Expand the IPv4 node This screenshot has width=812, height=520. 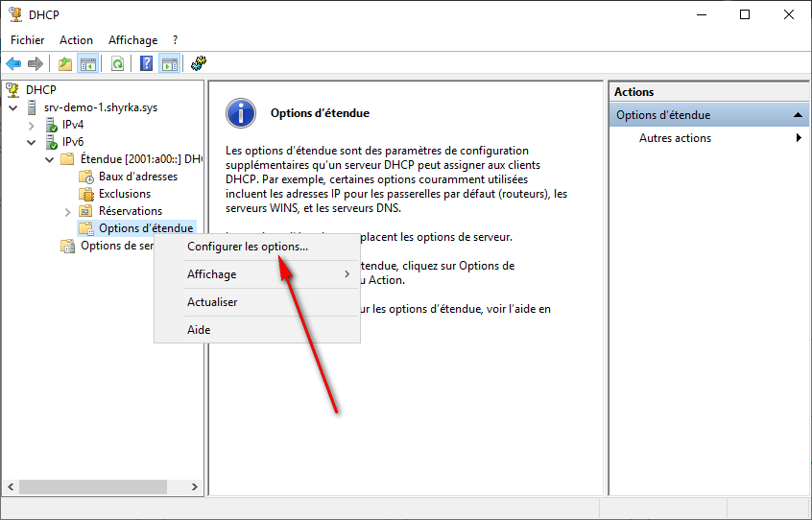point(32,125)
